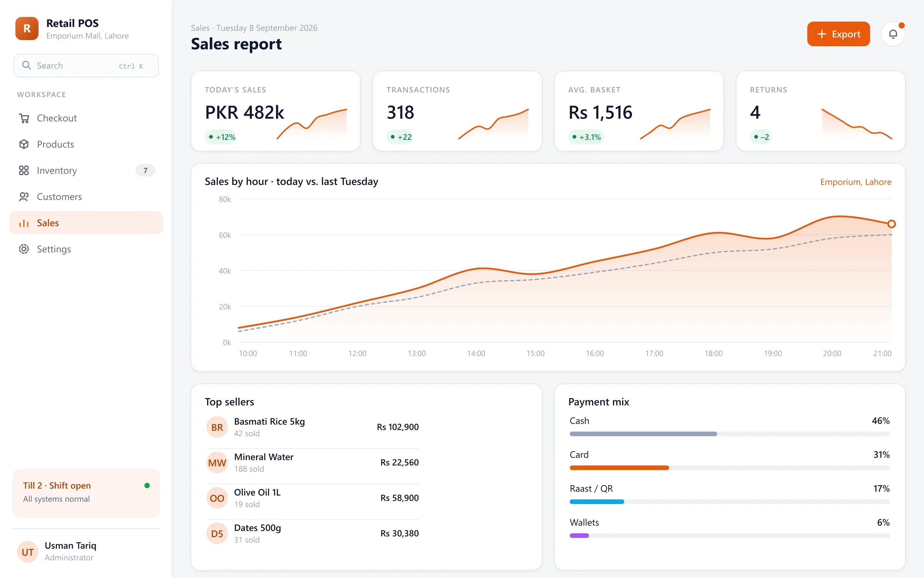The height and width of the screenshot is (578, 924).
Task: Click the 46% Cash percentage
Action: [881, 421]
